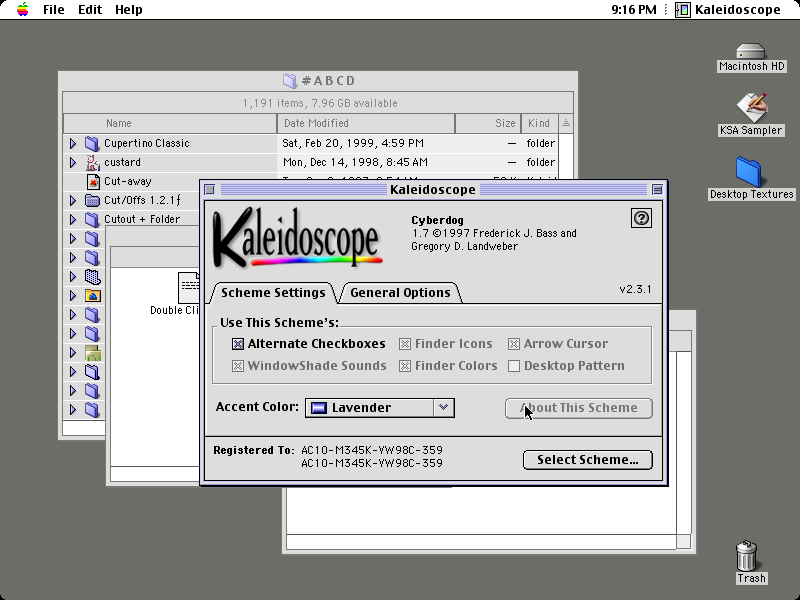Viewport: 800px width, 600px height.
Task: Expand the Cut/Offs 1.2.1ƒ folder
Action: [x=73, y=201]
